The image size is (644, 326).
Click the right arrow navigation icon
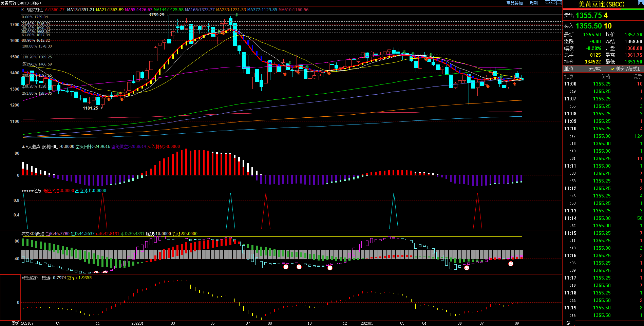tap(553, 3)
